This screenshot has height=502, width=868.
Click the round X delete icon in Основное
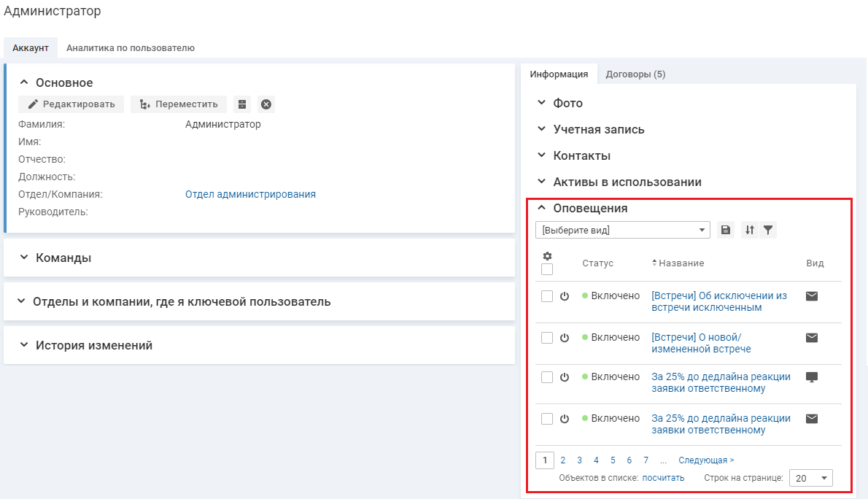266,104
